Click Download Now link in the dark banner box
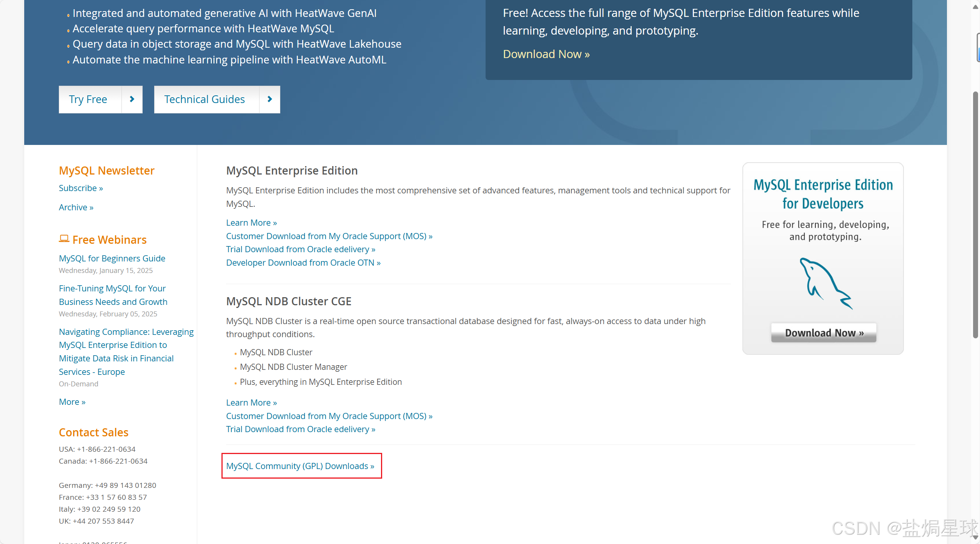This screenshot has width=980, height=544. coord(546,54)
